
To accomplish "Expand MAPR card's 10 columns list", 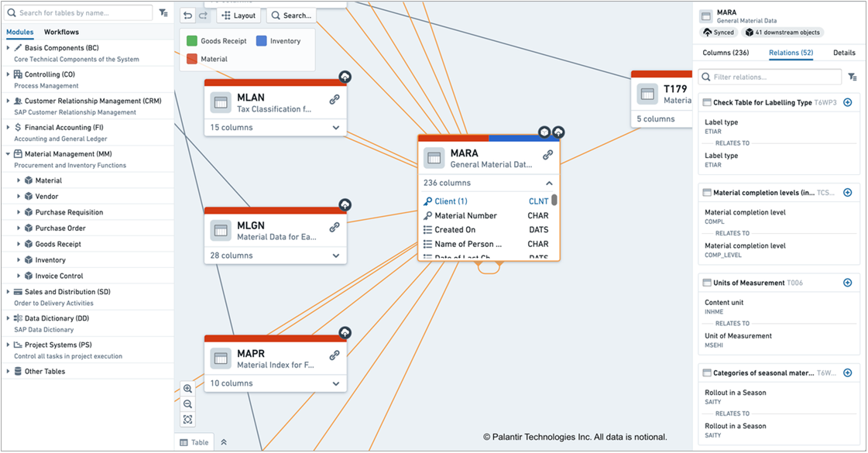I will click(336, 384).
